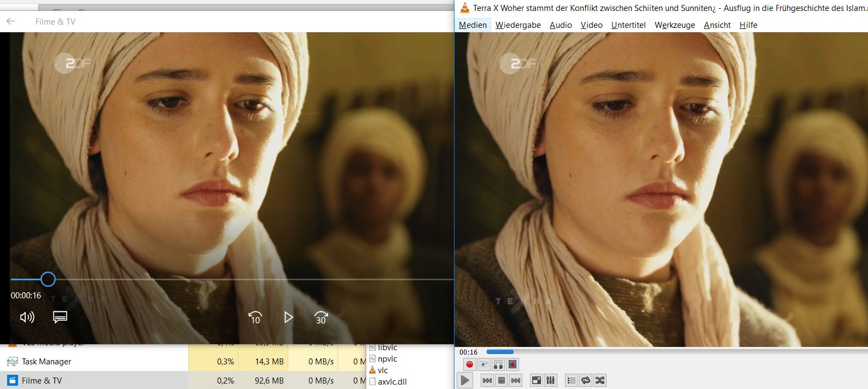Toggle A-B loop in VLC
The image size is (868, 389).
[498, 364]
